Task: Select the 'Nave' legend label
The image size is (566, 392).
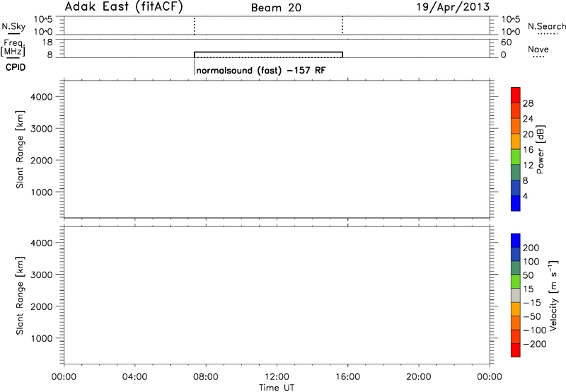Action: (x=538, y=49)
